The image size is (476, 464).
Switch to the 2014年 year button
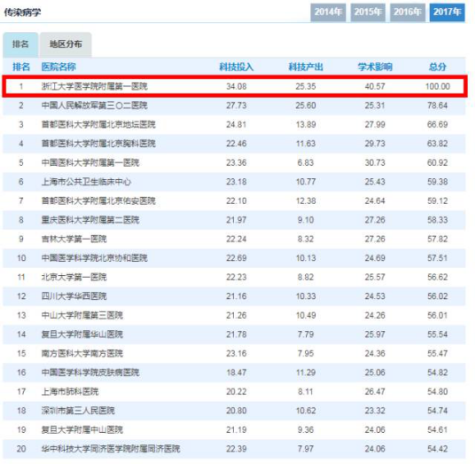click(328, 12)
